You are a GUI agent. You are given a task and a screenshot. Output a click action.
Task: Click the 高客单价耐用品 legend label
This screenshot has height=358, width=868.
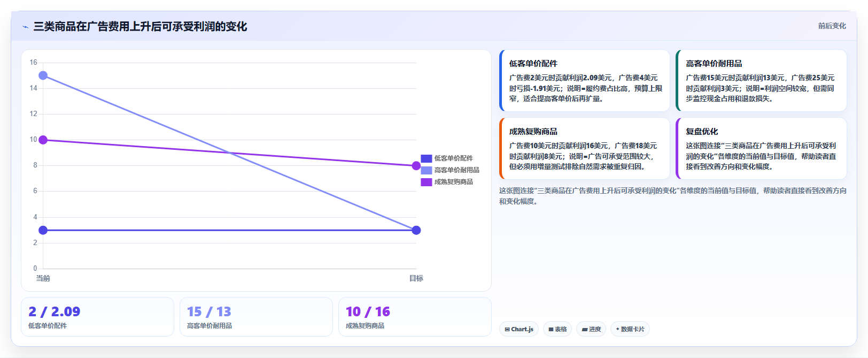coord(456,170)
